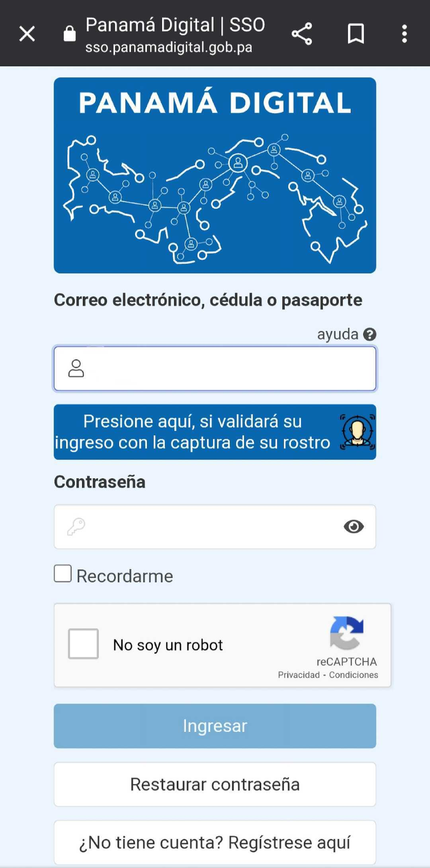Click the key icon in the password field

click(x=75, y=527)
